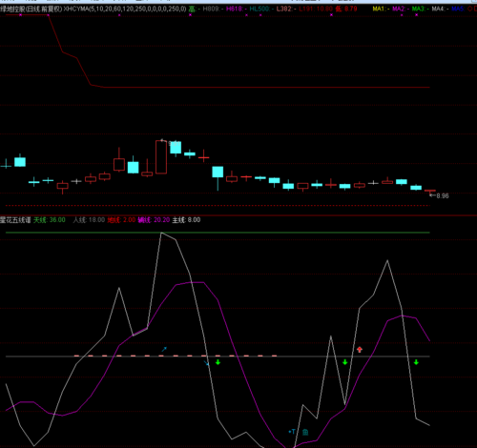This screenshot has width=477, height=448.
Task: Click the tall red hollow candlestick
Action: (161, 157)
